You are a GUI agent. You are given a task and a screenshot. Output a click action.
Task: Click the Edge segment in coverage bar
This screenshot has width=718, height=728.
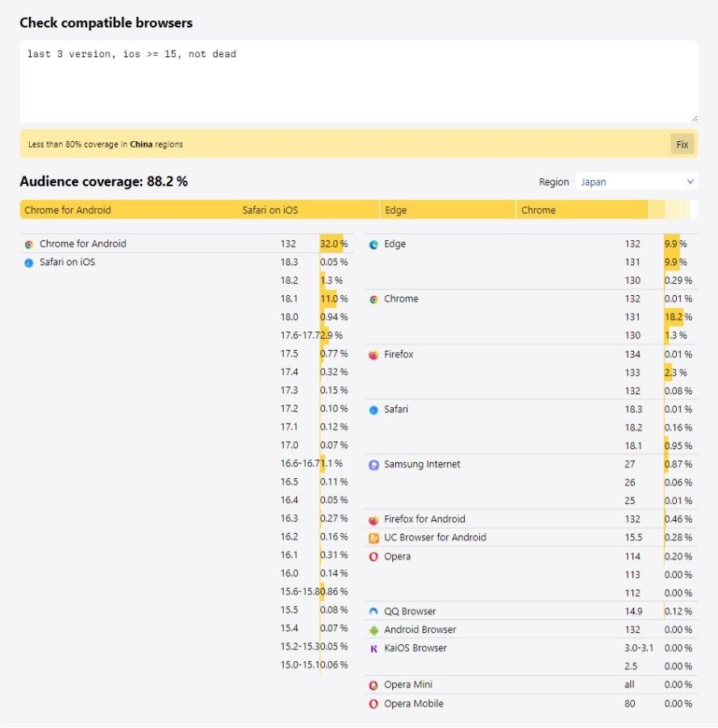coord(447,210)
